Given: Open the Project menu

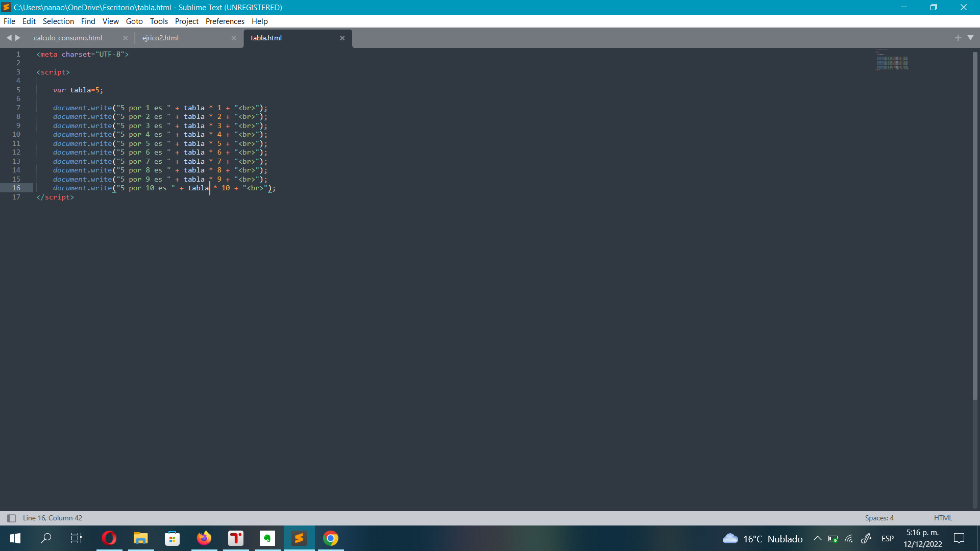Looking at the screenshot, I should 187,21.
